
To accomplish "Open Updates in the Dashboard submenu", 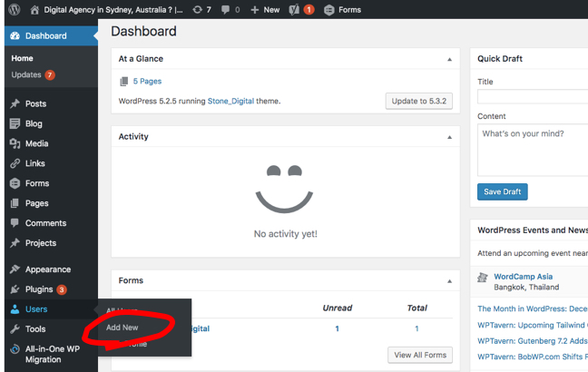I will [x=26, y=74].
